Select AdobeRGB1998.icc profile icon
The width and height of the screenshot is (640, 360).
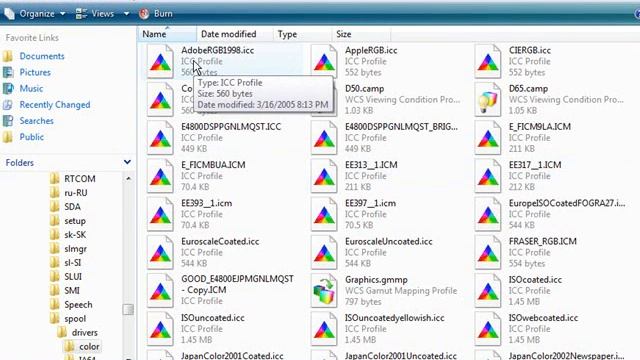[x=160, y=62]
